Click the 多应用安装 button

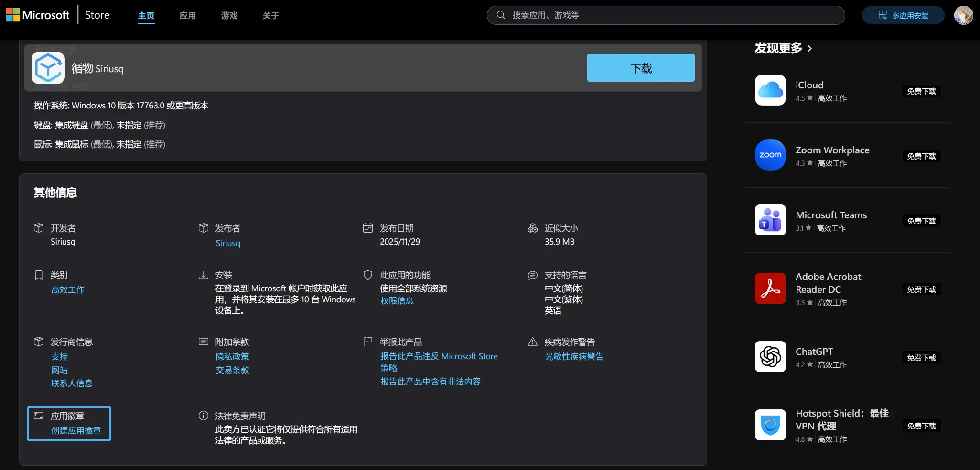pos(903,15)
